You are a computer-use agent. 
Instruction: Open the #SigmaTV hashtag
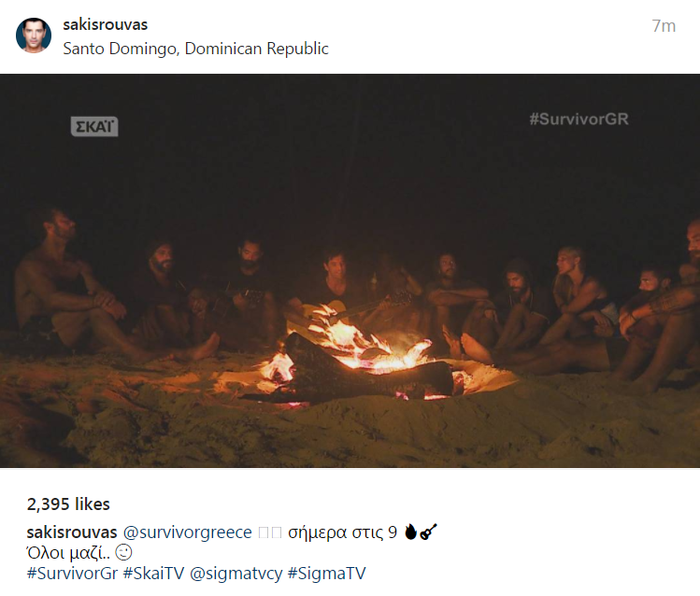(x=327, y=574)
